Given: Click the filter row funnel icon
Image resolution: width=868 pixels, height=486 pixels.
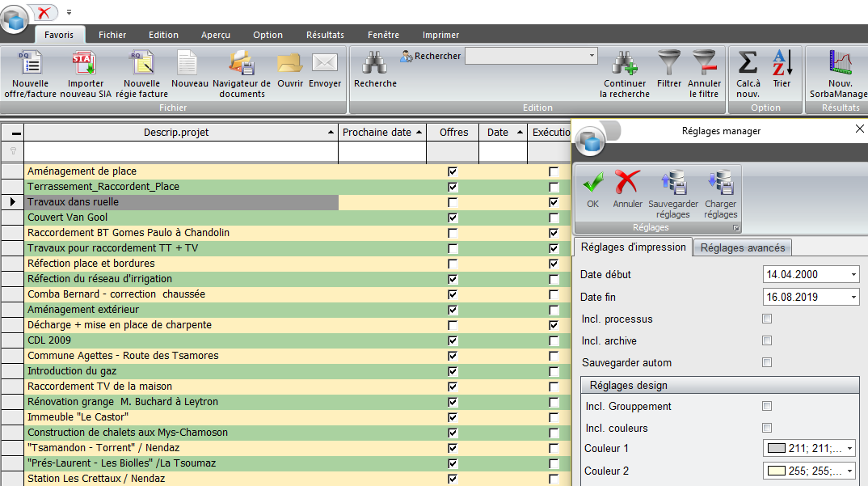Looking at the screenshot, I should pos(13,151).
